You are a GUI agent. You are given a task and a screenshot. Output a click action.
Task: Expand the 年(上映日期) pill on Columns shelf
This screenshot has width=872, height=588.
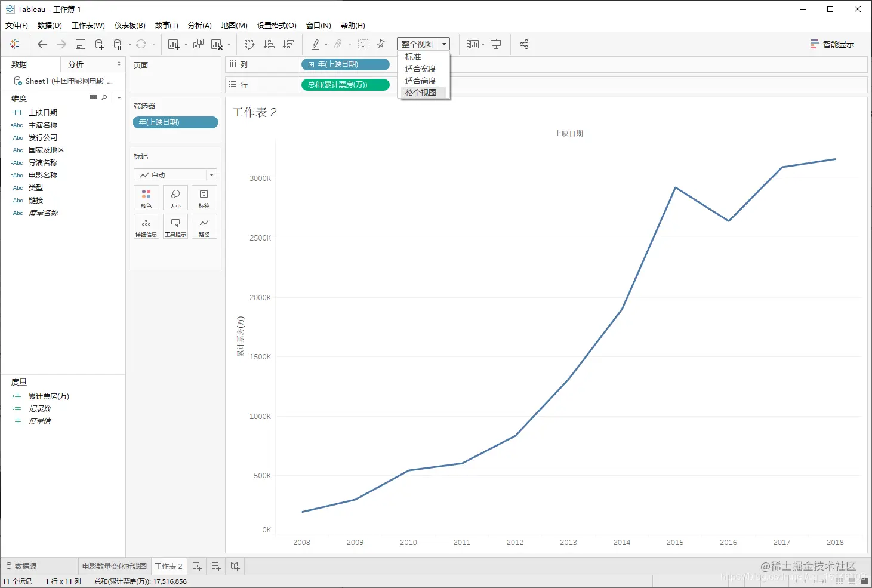(x=311, y=64)
